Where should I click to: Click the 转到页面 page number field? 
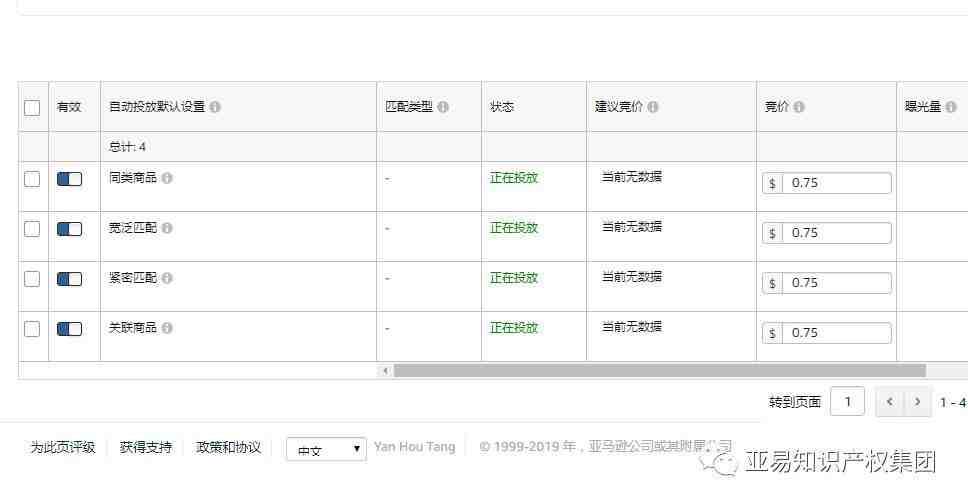click(x=848, y=402)
